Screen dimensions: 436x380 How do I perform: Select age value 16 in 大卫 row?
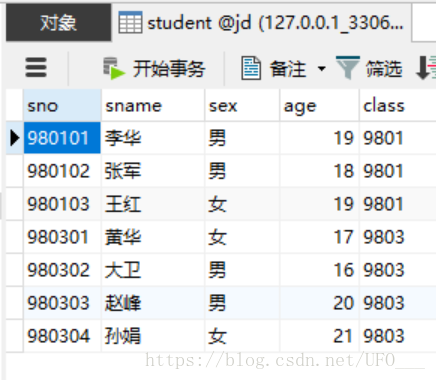pos(319,270)
